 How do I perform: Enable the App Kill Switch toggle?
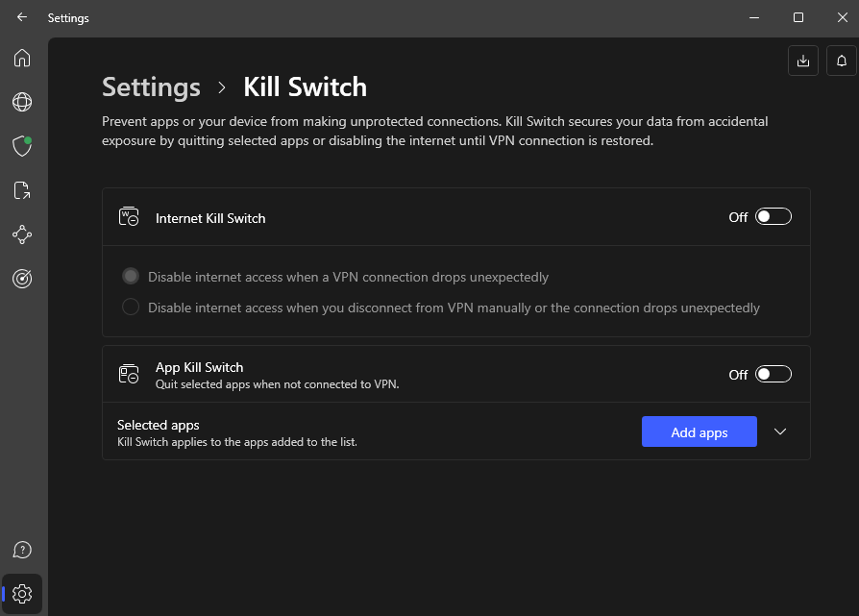[773, 375]
